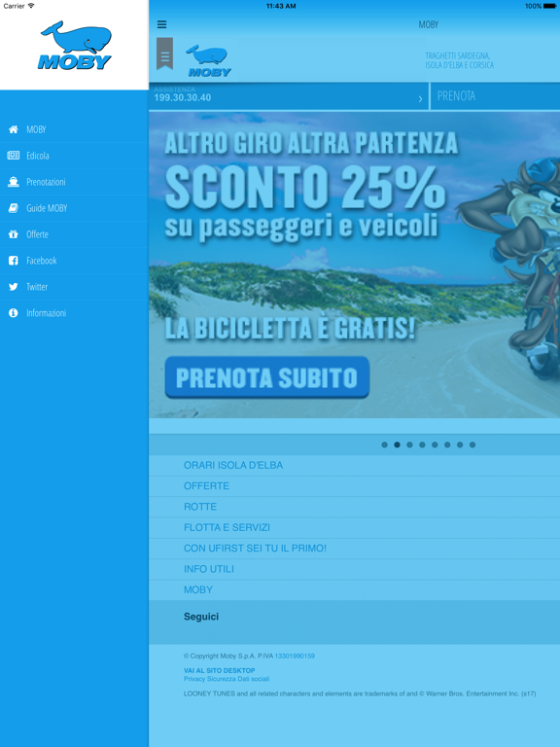The width and height of the screenshot is (560, 747).
Task: Select the fifth carousel dot
Action: tap(435, 445)
